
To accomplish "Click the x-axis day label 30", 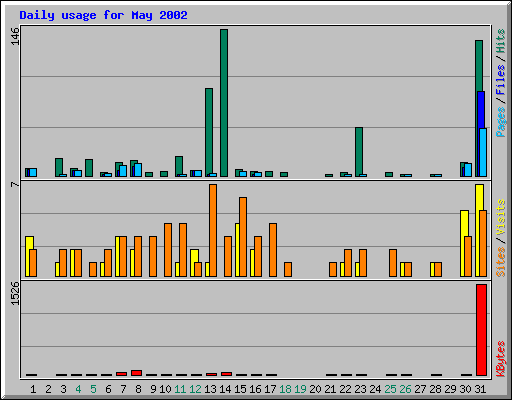I will tap(465, 389).
